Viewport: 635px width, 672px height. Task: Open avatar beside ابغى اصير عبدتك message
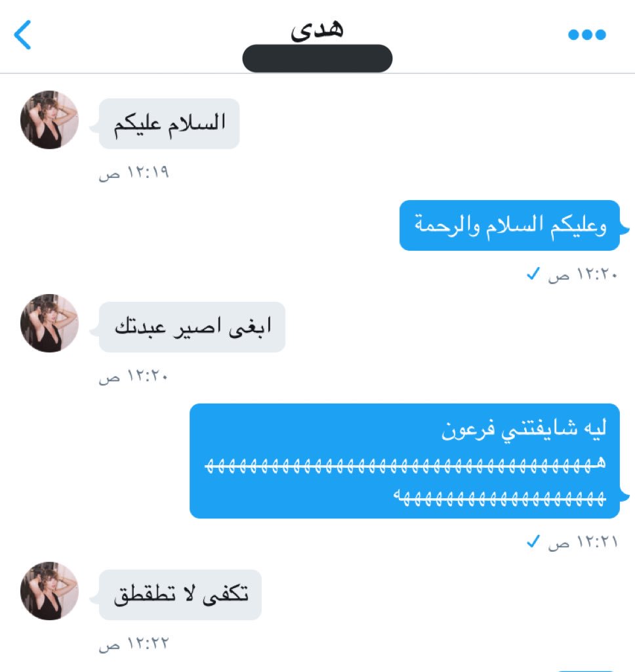click(x=49, y=323)
